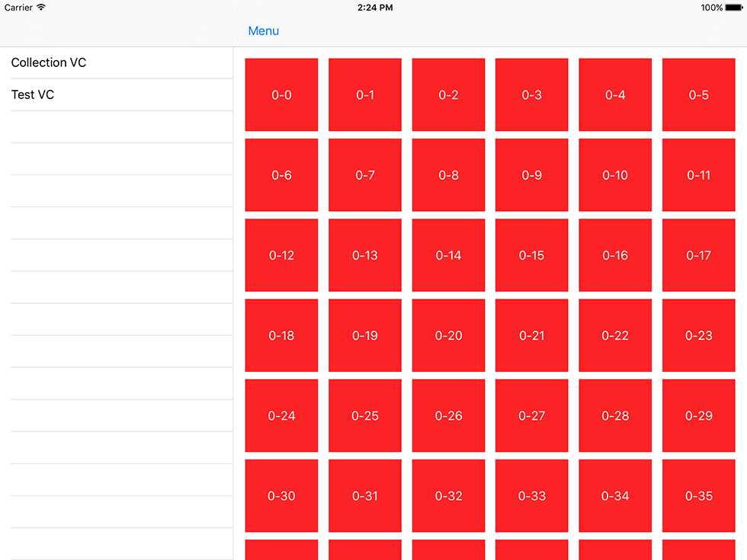Image resolution: width=747 pixels, height=560 pixels.
Task: Select red box 0-26
Action: click(x=448, y=416)
